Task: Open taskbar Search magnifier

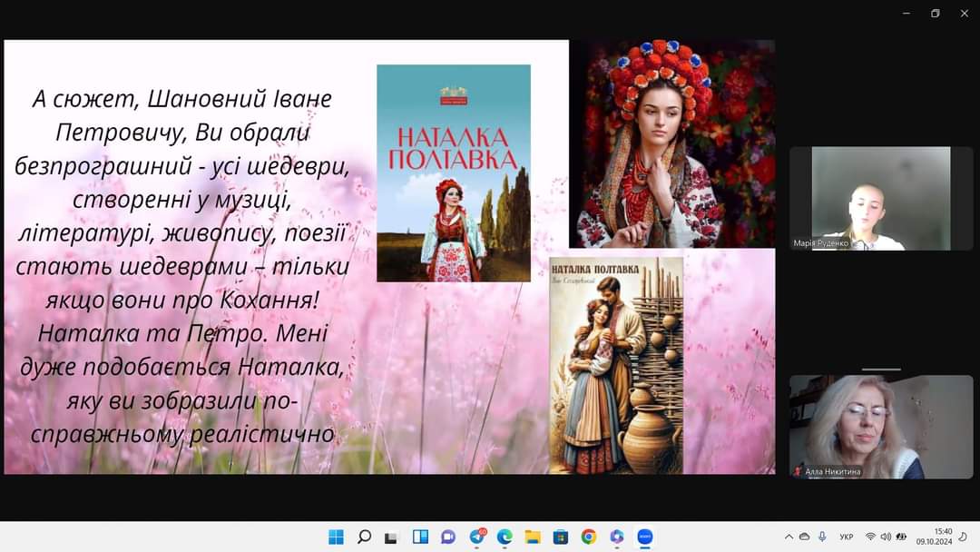Action: point(364,537)
